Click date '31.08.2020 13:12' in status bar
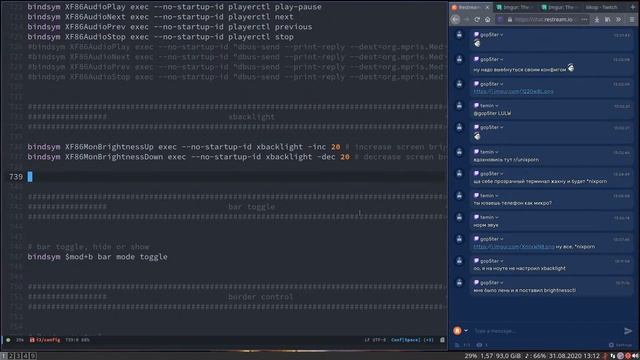 (574, 356)
